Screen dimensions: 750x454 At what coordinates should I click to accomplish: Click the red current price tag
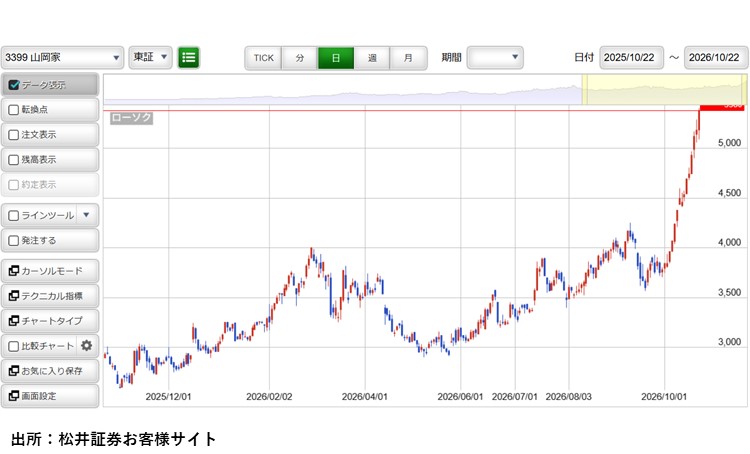coord(722,107)
